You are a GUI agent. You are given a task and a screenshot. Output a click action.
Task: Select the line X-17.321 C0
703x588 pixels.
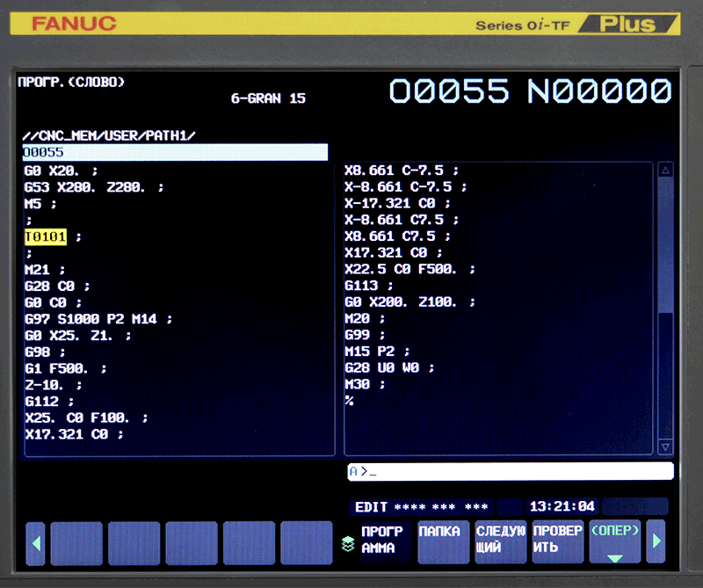pos(397,203)
